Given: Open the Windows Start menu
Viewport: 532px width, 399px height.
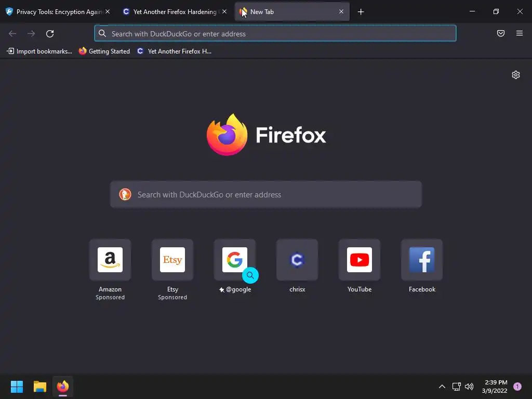Looking at the screenshot, I should pos(17,387).
